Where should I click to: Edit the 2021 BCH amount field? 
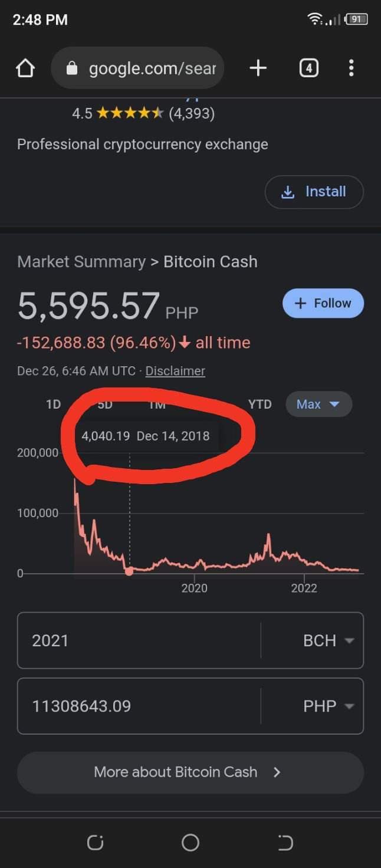coord(139,641)
